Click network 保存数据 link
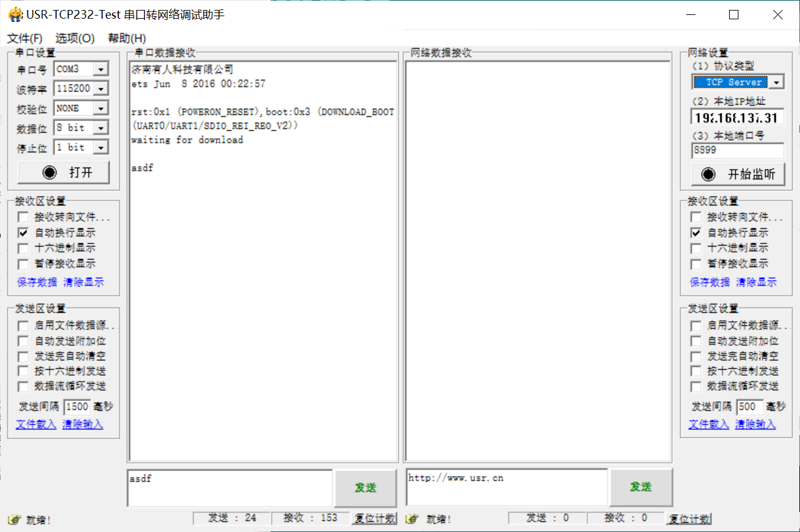The height and width of the screenshot is (532, 800). 710,282
